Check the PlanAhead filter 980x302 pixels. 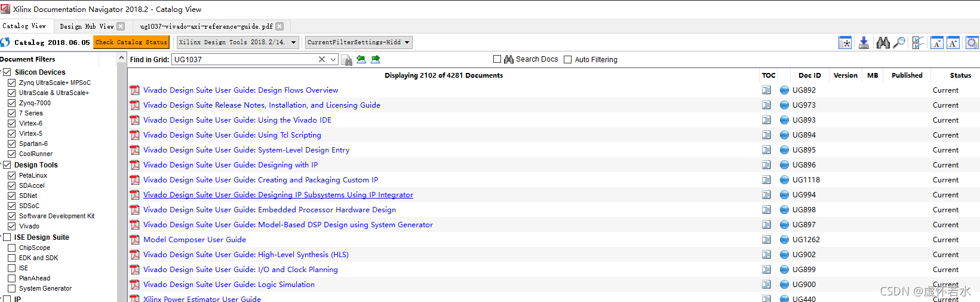pos(11,278)
